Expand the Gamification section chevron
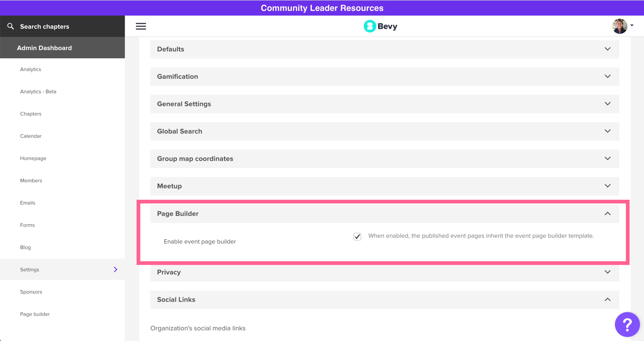 607,76
